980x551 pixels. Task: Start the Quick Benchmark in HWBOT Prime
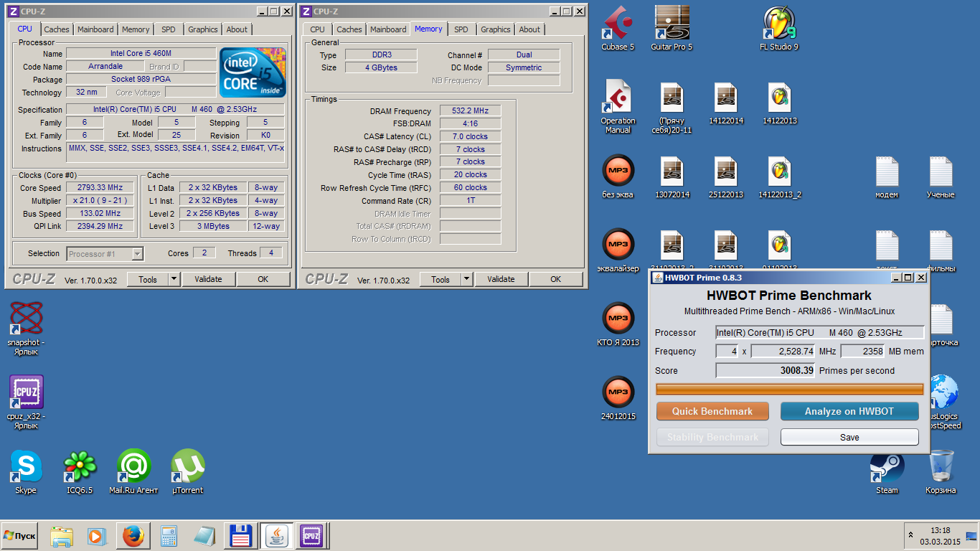712,411
